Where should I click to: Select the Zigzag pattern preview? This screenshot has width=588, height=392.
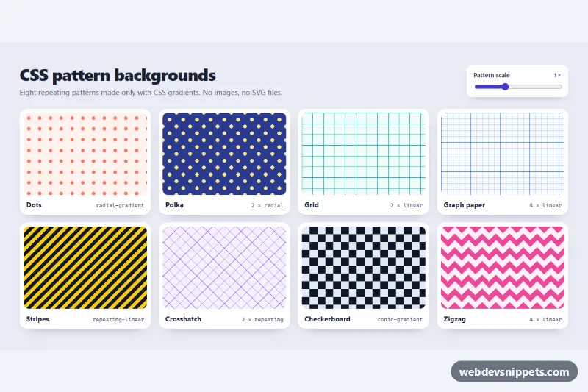[x=503, y=268]
